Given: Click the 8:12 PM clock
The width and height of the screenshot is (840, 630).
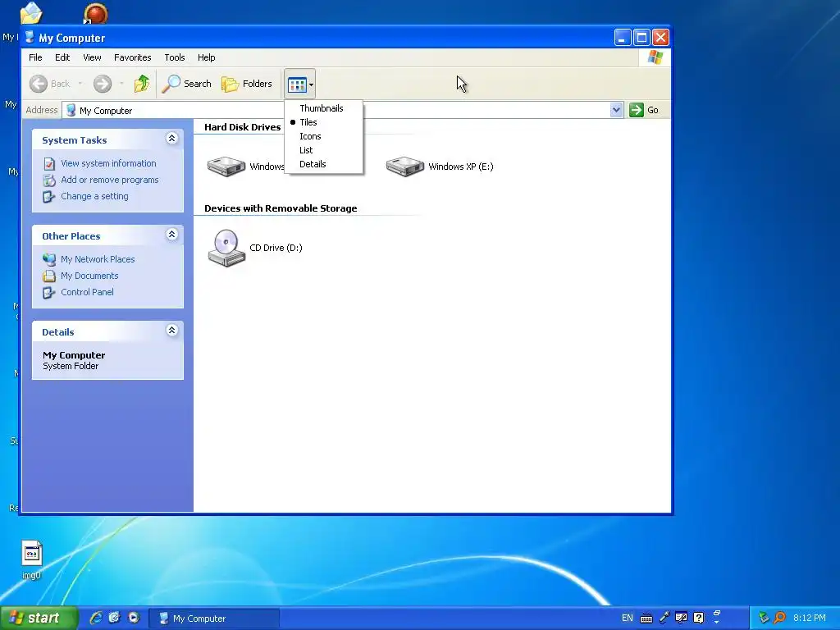Looking at the screenshot, I should point(810,618).
